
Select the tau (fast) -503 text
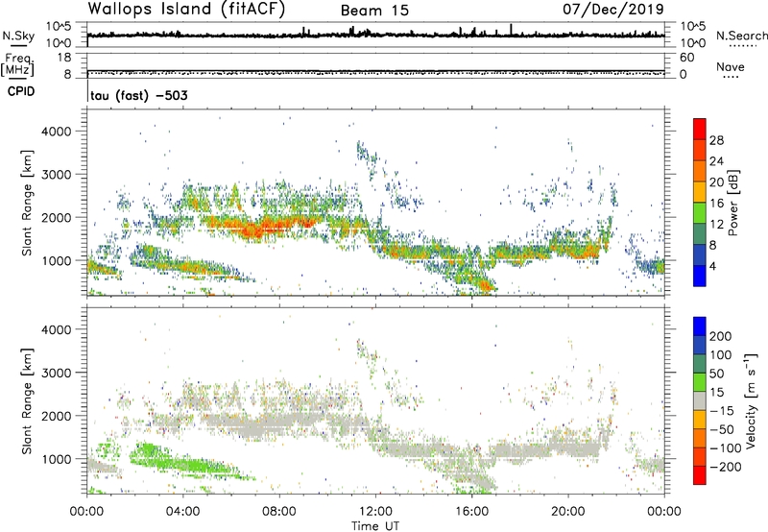(x=138, y=95)
